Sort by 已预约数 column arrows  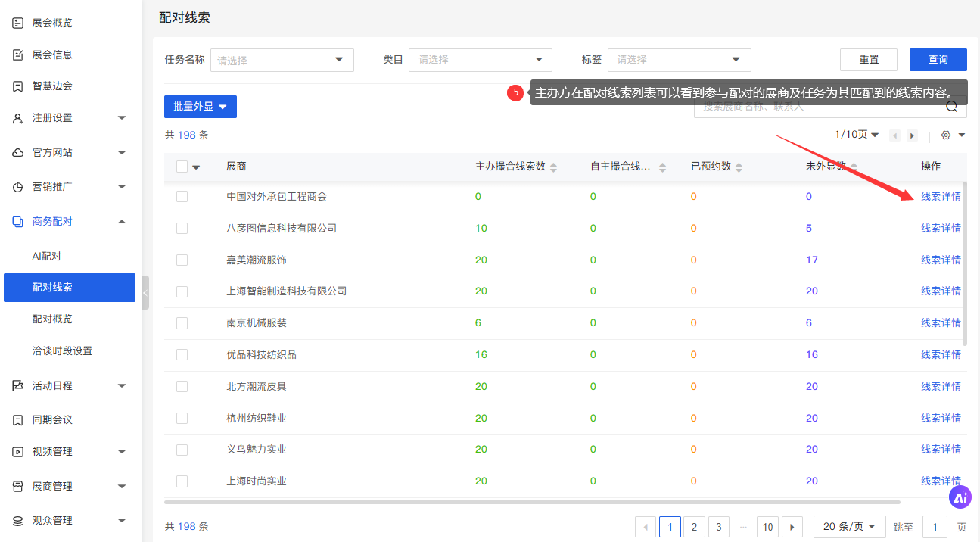(x=739, y=167)
